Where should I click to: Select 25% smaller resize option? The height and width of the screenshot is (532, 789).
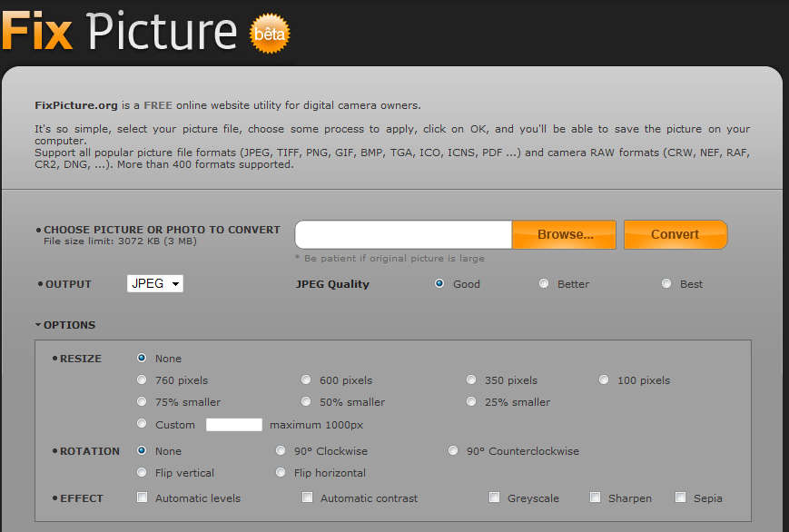point(471,401)
